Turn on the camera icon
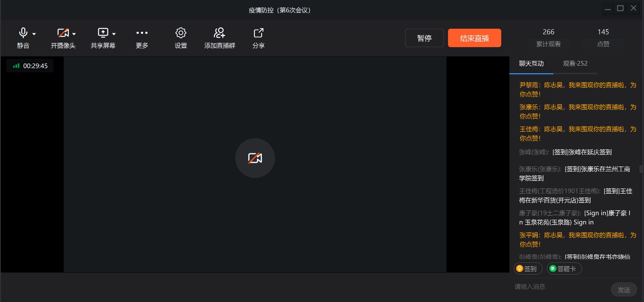 point(63,33)
